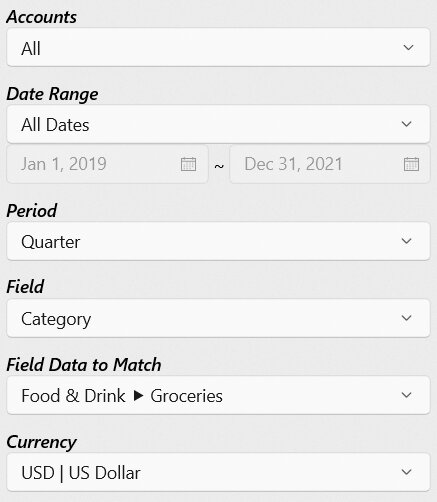Open calendar picker for Dec 31, 2021 date
437x502 pixels.
click(411, 164)
